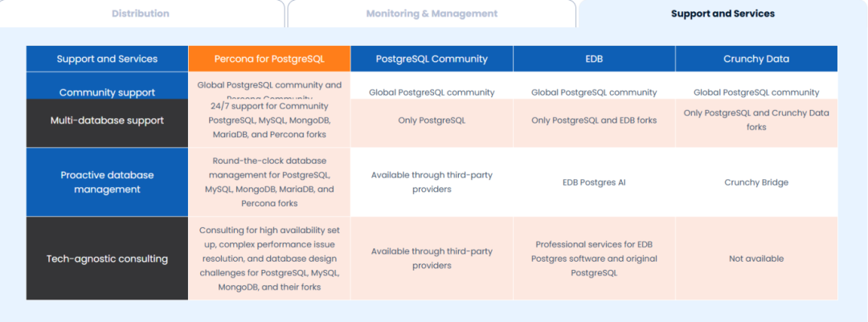The width and height of the screenshot is (868, 322).
Task: Select the Crunchy Bridge cell
Action: (x=756, y=182)
